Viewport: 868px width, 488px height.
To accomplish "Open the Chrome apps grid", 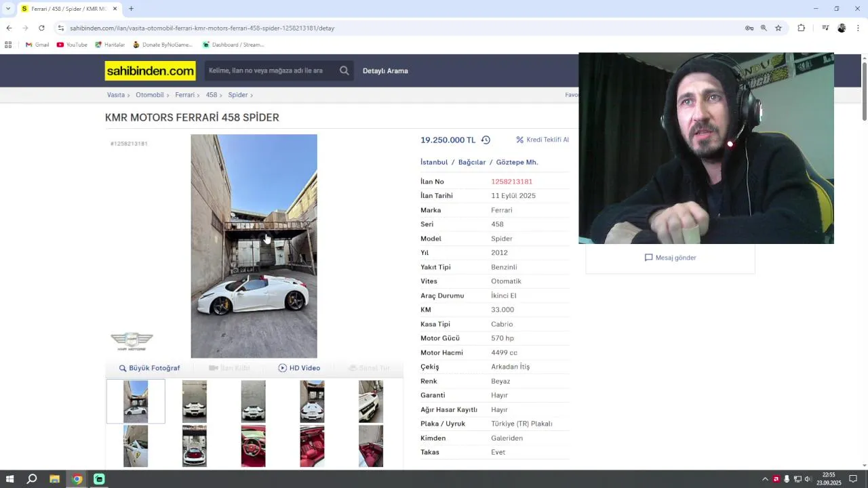I will pyautogui.click(x=8, y=45).
